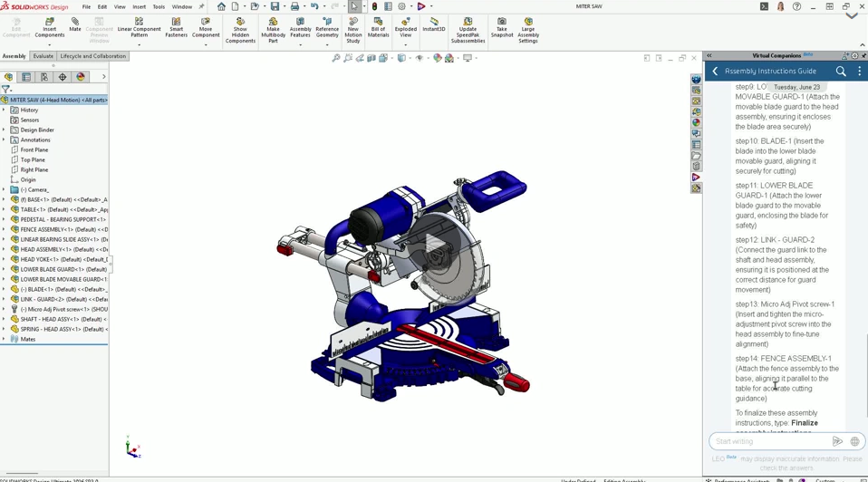Select SPRING - HEAD ASSY<1> component
Viewport: 868px width, 482px height.
coord(59,329)
